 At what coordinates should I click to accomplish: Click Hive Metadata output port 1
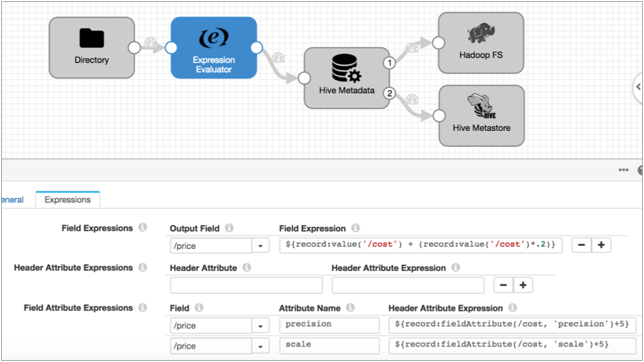coord(389,63)
